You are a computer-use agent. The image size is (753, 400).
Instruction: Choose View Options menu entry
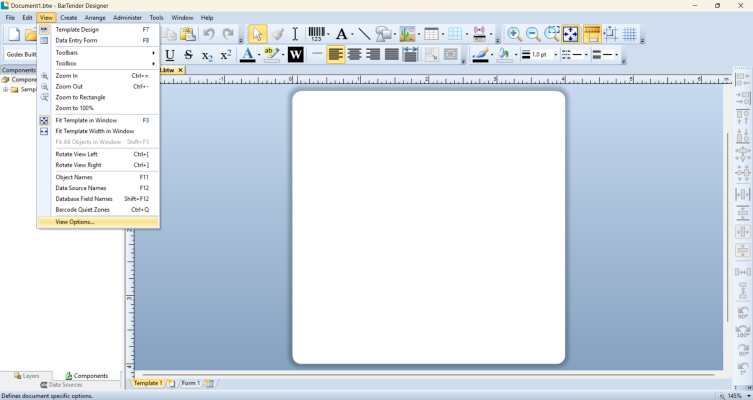click(75, 222)
